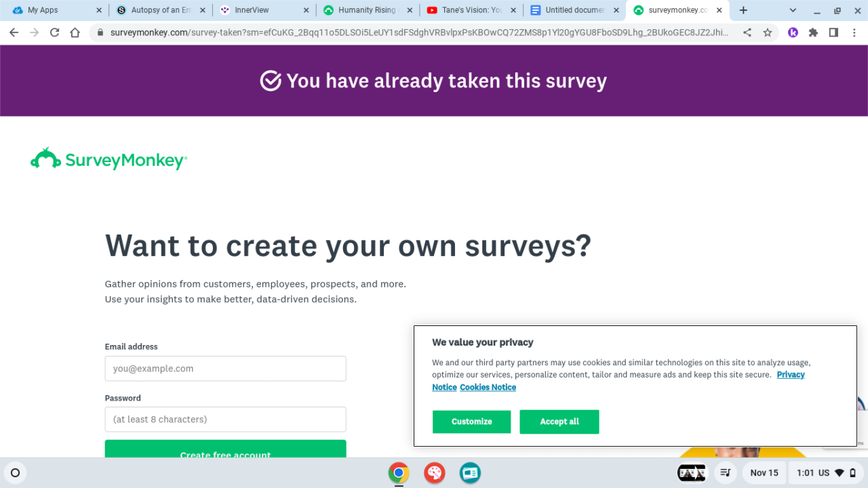This screenshot has height=488, width=868.
Task: Expand the system status tray with clock
Action: point(825,473)
